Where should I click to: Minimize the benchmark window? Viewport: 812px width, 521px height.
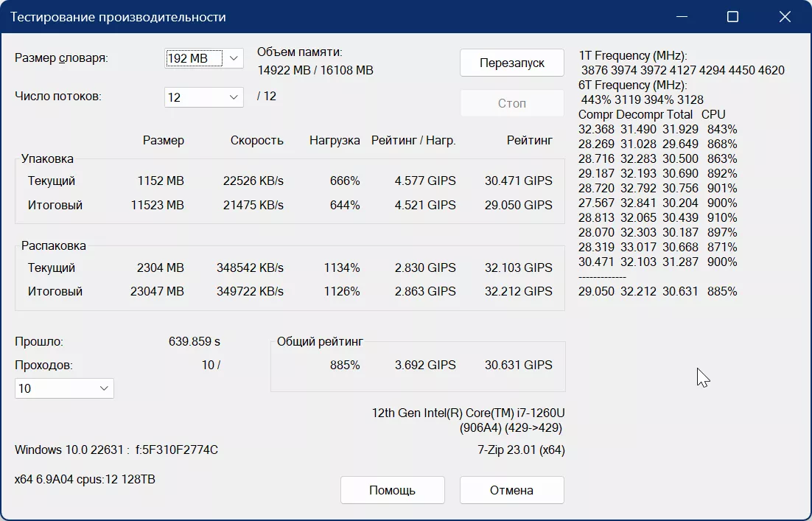coord(682,16)
